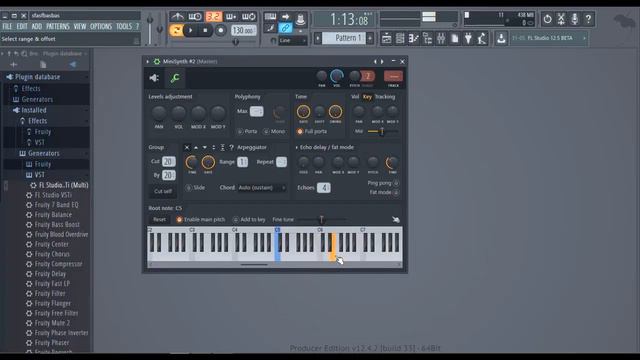Viewport: 640px width, 360px height.
Task: Open the FL Studio 12.5 BETA news arrow
Action: (x=584, y=38)
